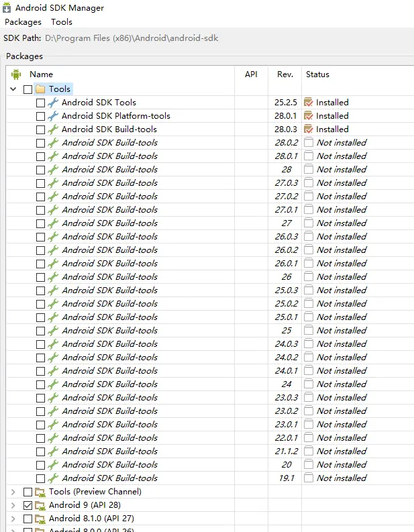Expand the Android 9 (API 28) group

pyautogui.click(x=13, y=505)
